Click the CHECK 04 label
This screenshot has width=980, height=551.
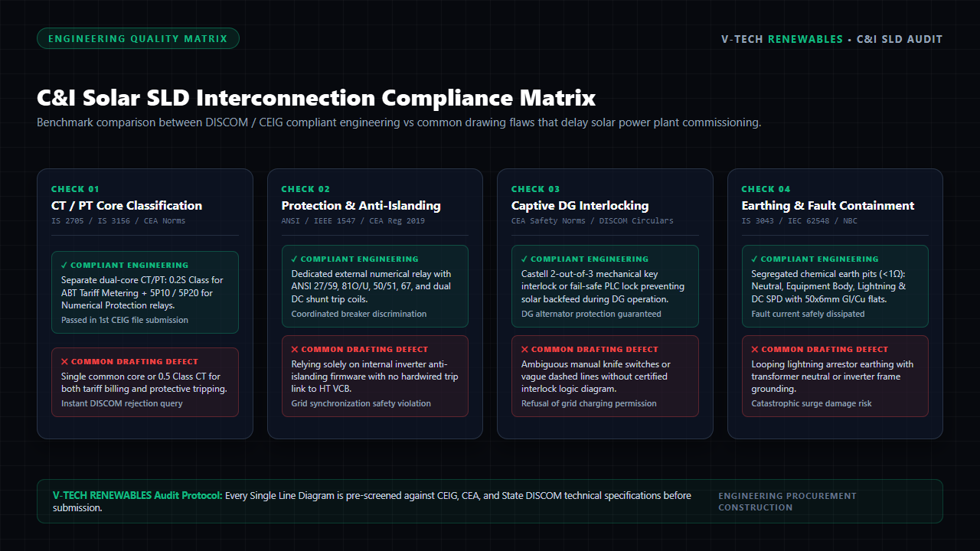[x=766, y=189]
